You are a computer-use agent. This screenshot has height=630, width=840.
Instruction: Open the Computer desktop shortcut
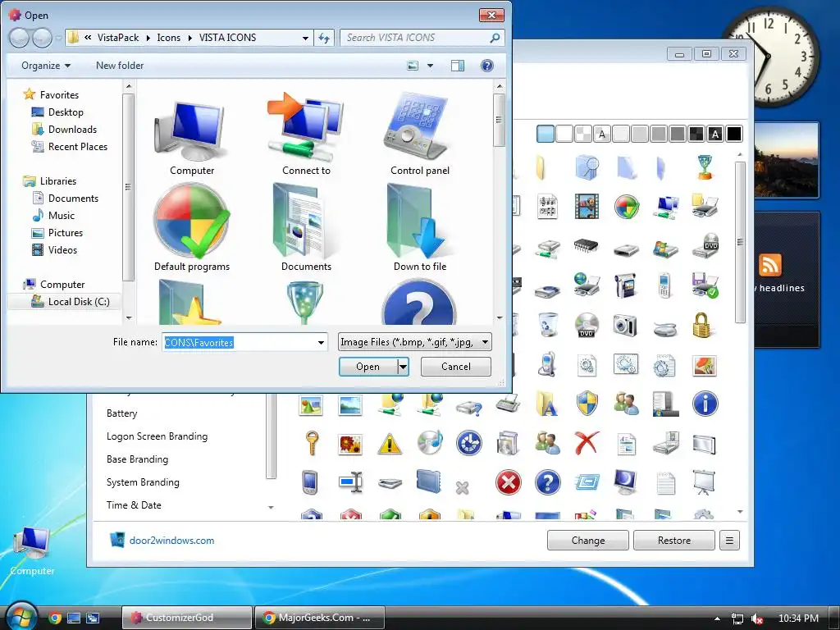click(32, 550)
